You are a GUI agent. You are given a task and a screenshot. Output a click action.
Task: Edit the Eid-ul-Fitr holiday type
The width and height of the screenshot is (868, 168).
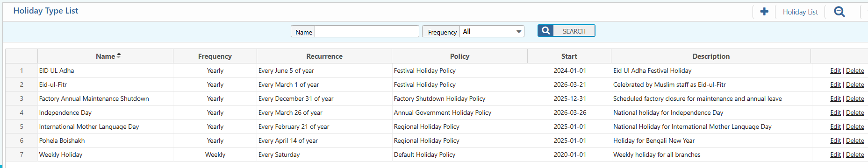coord(835,84)
